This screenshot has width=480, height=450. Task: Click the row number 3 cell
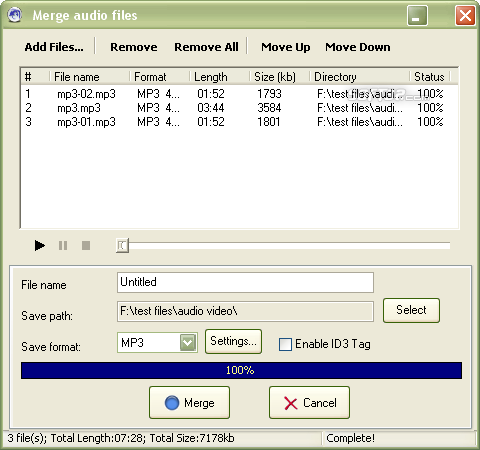coord(28,122)
